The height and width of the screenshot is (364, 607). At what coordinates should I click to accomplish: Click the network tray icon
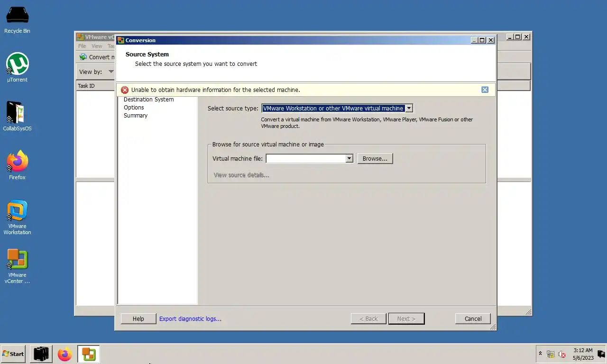pyautogui.click(x=551, y=354)
